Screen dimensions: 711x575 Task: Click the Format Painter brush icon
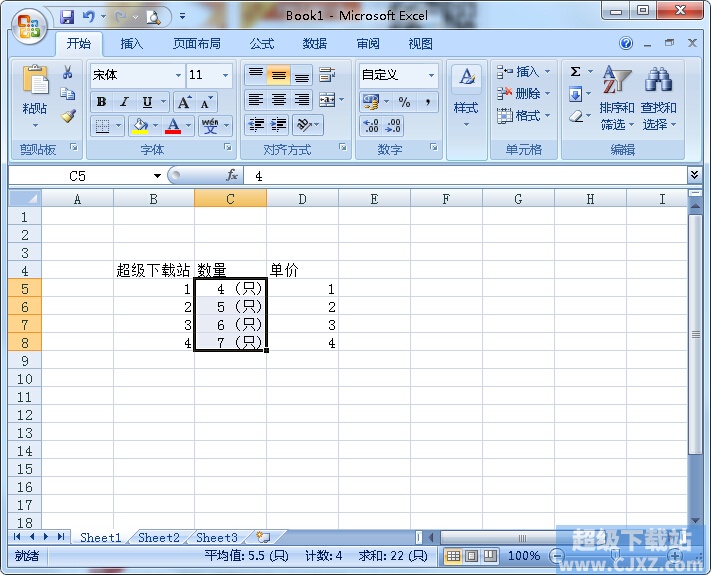(x=68, y=115)
